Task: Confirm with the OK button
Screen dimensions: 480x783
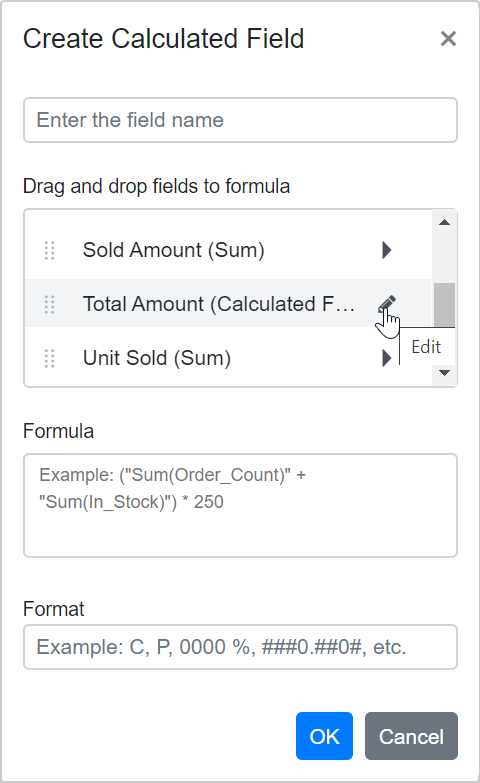Action: coord(324,736)
